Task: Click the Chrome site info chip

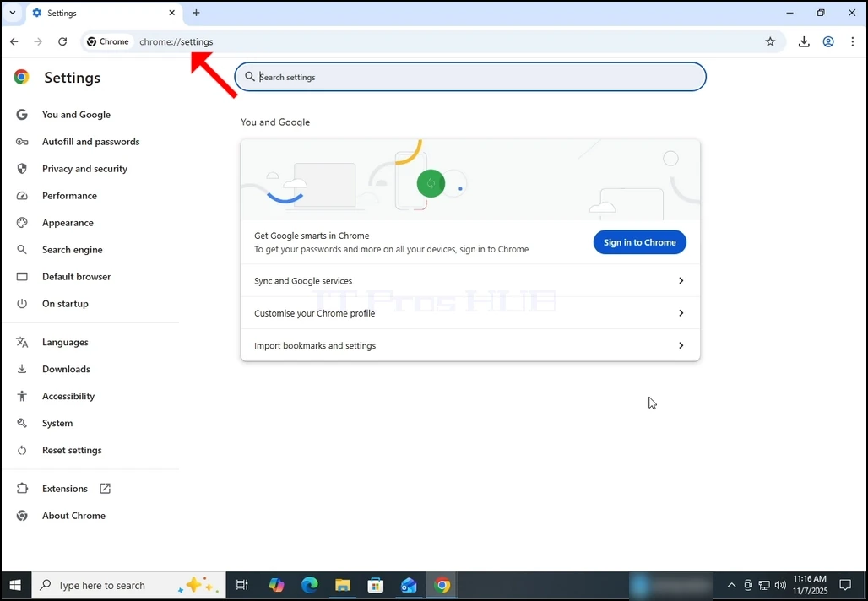Action: [108, 41]
